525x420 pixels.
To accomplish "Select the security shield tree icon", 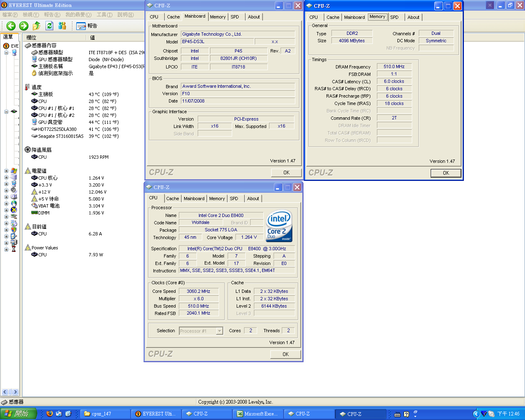I will [14, 230].
